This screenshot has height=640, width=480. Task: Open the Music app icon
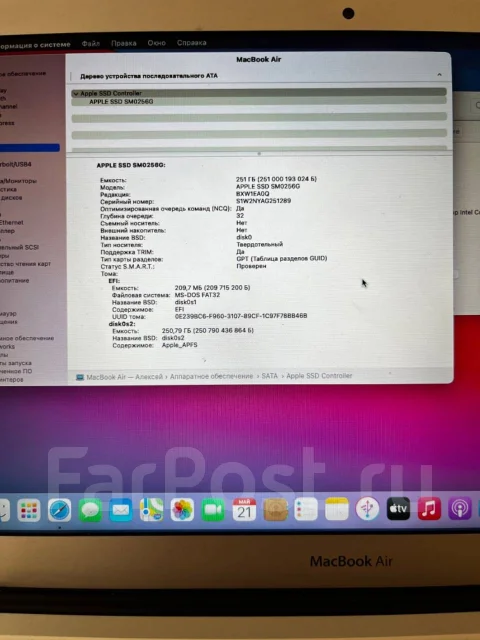pyautogui.click(x=429, y=509)
